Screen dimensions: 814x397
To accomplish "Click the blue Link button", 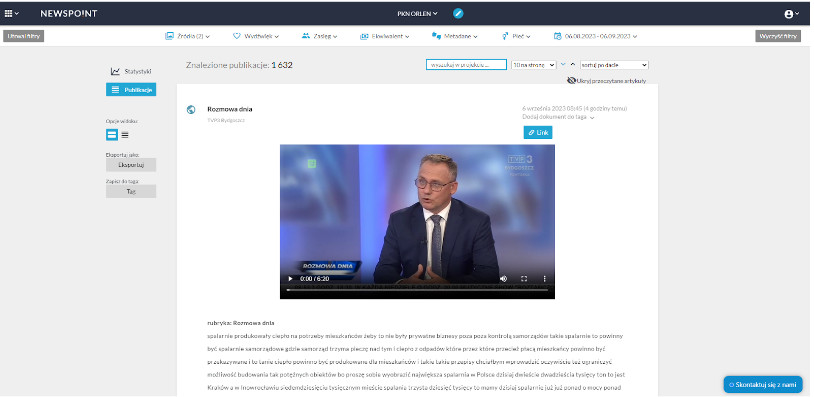I will 538,132.
